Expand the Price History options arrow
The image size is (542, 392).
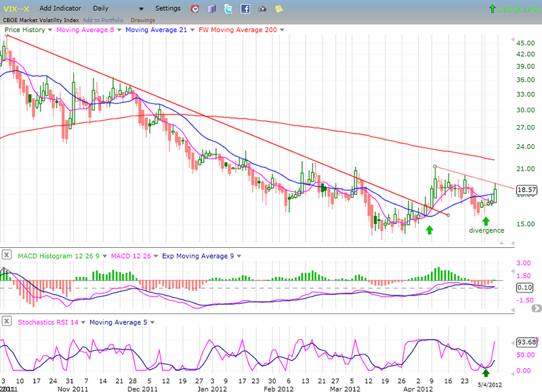[x=49, y=30]
